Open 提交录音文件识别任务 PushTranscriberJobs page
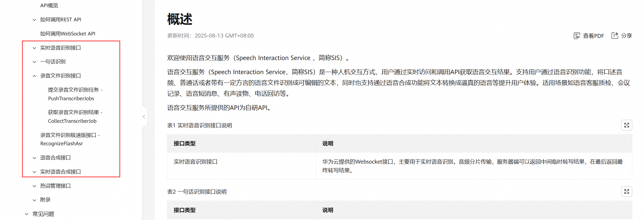The width and height of the screenshot is (644, 220). (75, 94)
